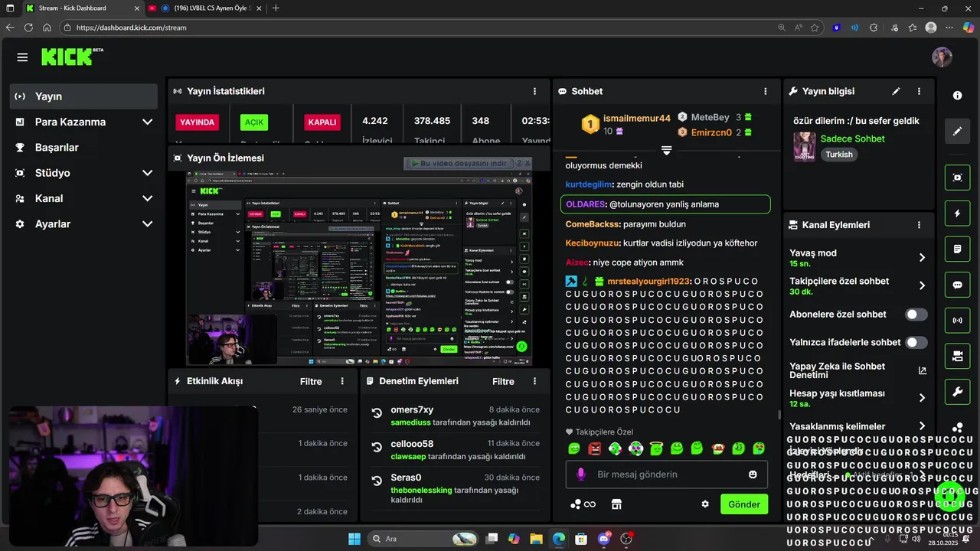Screen dimensions: 980x551
Task: Select the angry red emote
Action: coord(595,448)
